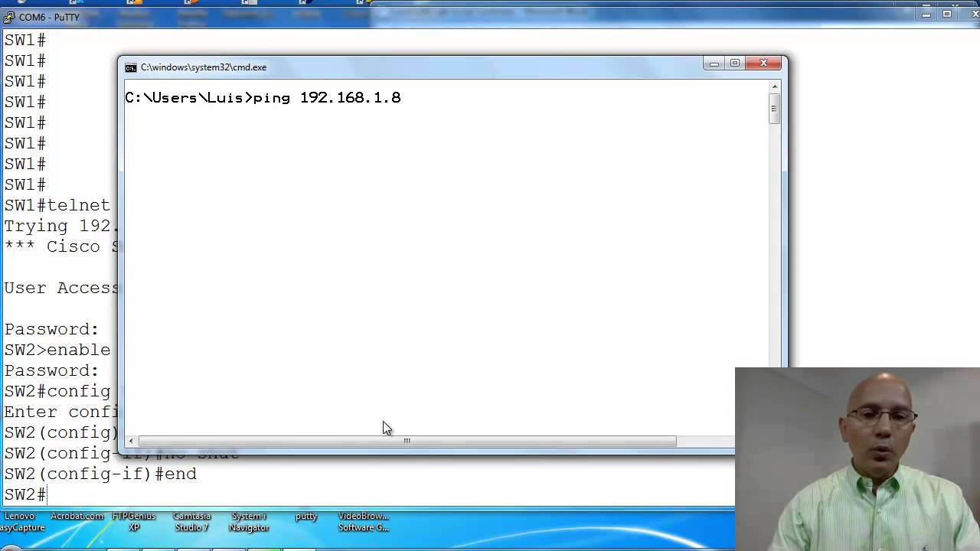Maximize the cmd.exe window
The height and width of the screenshot is (551, 980).
pyautogui.click(x=735, y=64)
